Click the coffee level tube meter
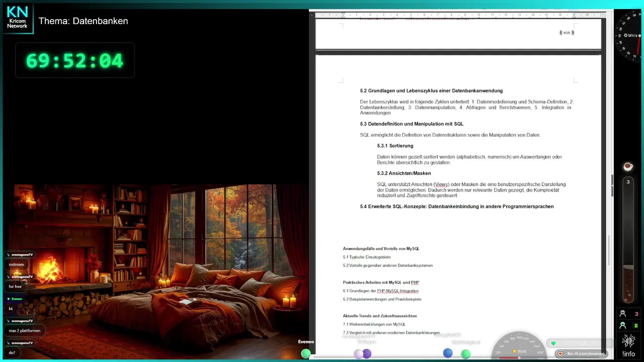This screenshot has height=362, width=644. (x=628, y=239)
